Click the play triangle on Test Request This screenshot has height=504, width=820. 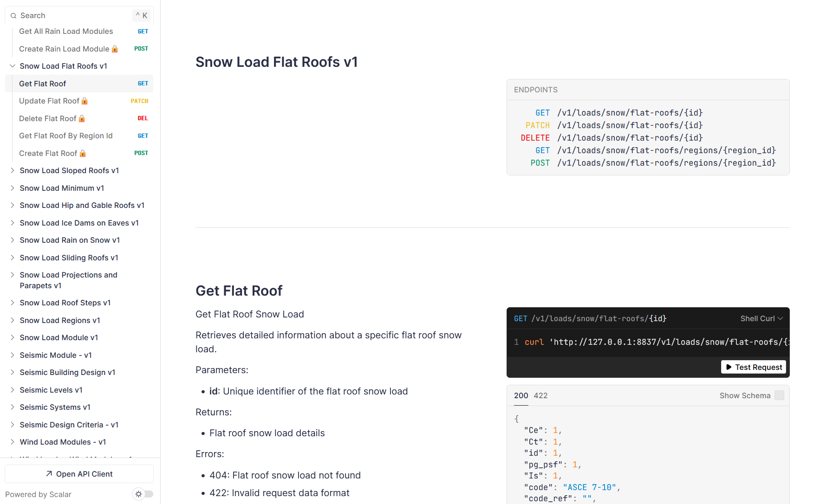tap(729, 367)
